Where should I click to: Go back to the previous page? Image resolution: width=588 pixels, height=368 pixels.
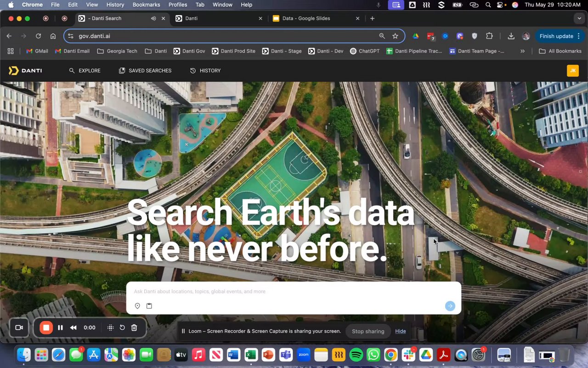click(9, 36)
